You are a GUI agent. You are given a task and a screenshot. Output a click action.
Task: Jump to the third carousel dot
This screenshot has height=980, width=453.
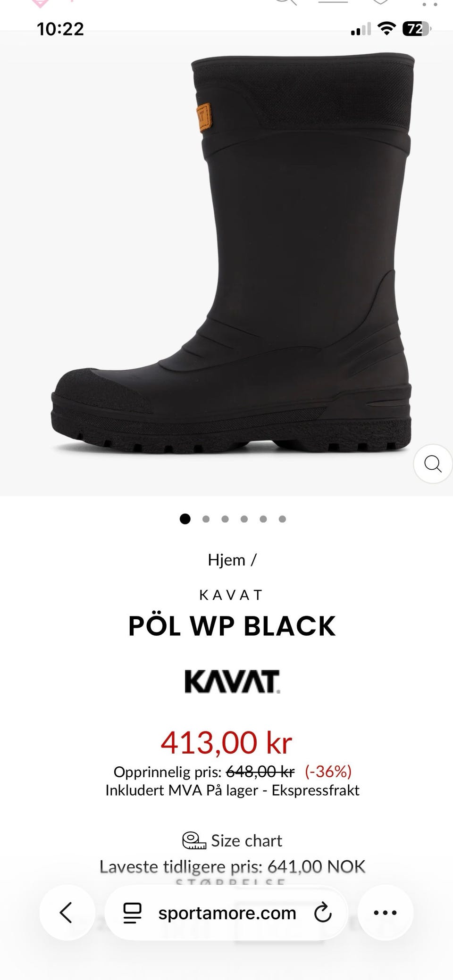click(x=225, y=519)
